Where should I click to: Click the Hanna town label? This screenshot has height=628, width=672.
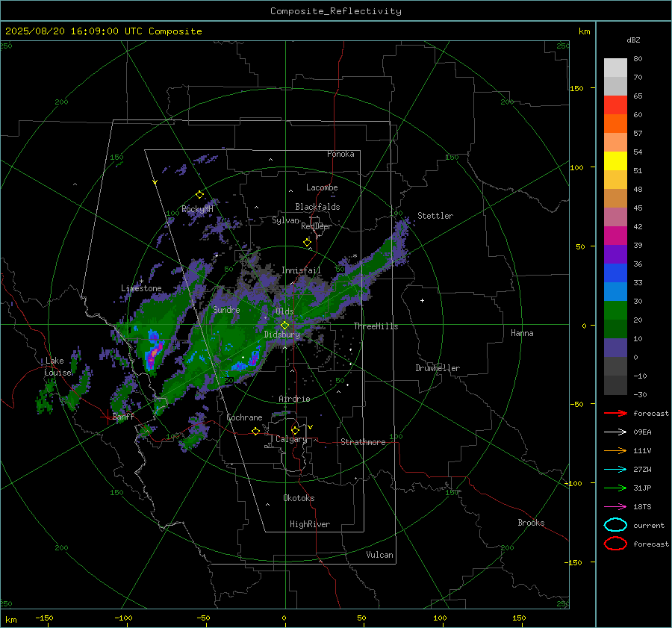coord(522,333)
